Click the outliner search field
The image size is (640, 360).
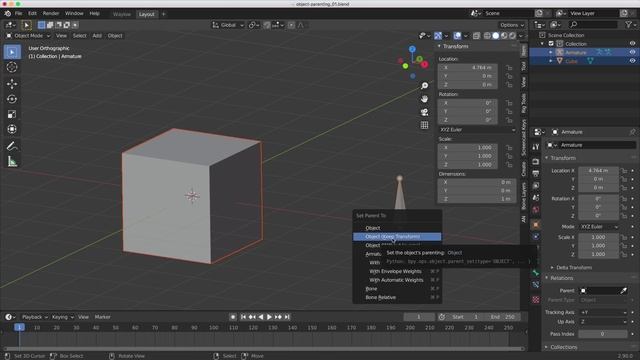pyautogui.click(x=593, y=25)
